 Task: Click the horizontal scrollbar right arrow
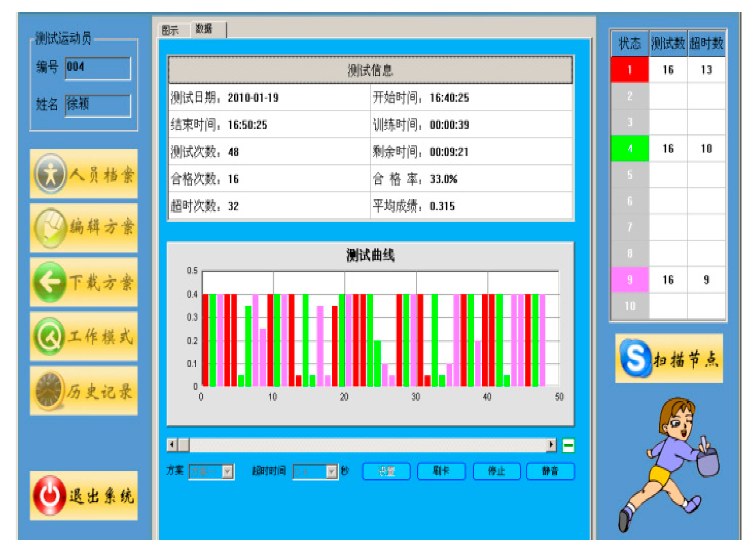click(551, 445)
